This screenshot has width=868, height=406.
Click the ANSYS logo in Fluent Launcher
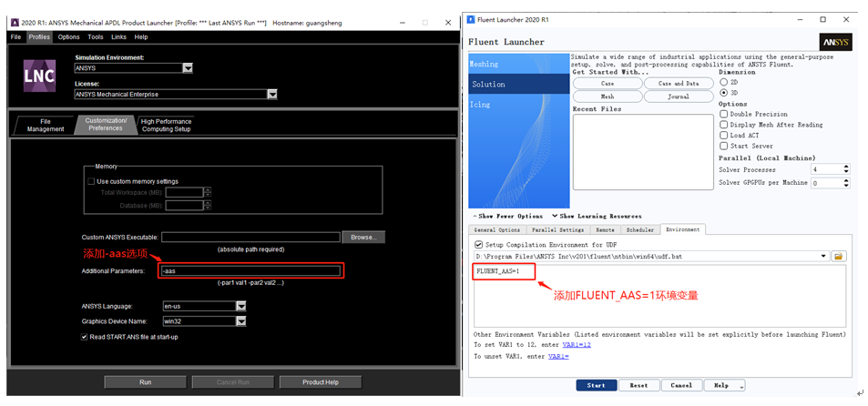[x=835, y=42]
